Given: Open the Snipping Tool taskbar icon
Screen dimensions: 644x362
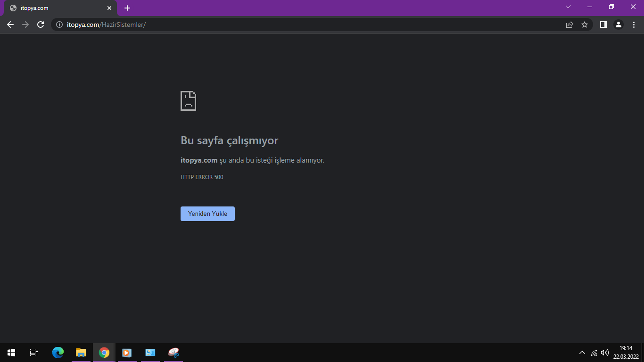Looking at the screenshot, I should pos(173,353).
